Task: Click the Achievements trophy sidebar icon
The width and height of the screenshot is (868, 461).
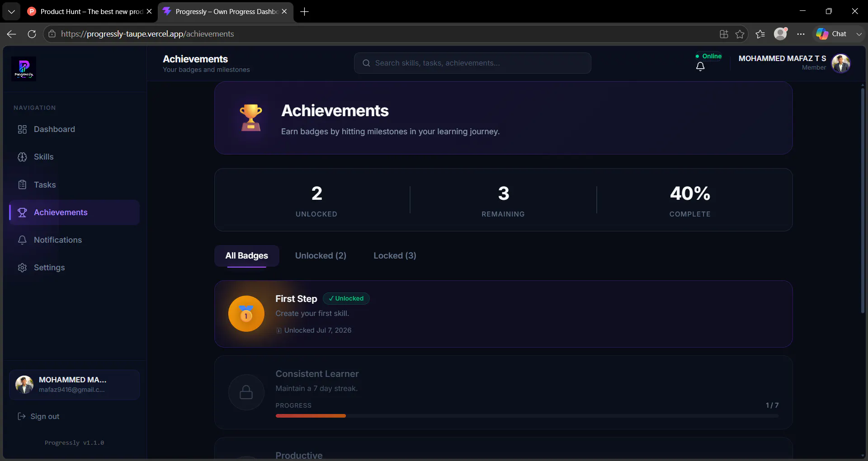Action: (22, 212)
